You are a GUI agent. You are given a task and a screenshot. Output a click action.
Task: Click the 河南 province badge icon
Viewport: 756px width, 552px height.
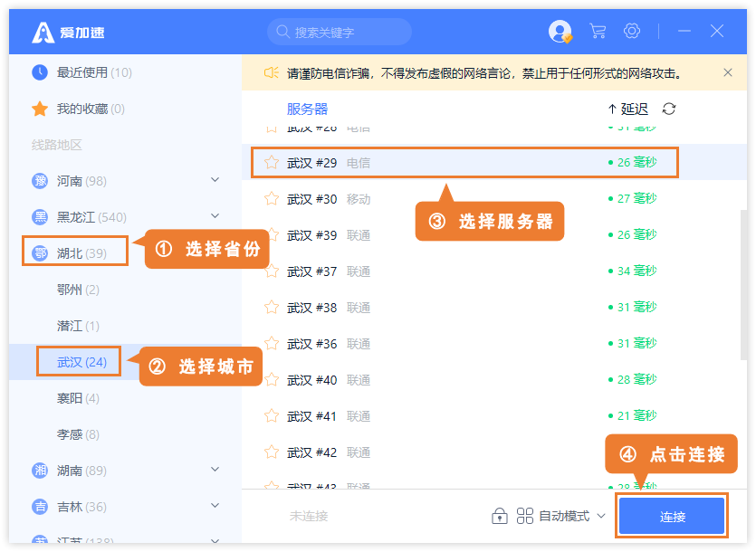[x=40, y=181]
